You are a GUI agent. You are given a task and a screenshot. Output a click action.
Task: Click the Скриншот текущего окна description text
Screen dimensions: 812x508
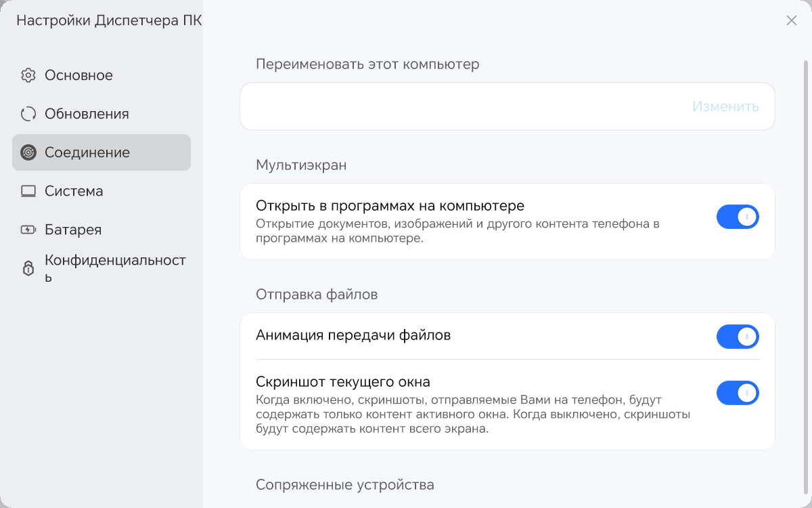pos(472,414)
